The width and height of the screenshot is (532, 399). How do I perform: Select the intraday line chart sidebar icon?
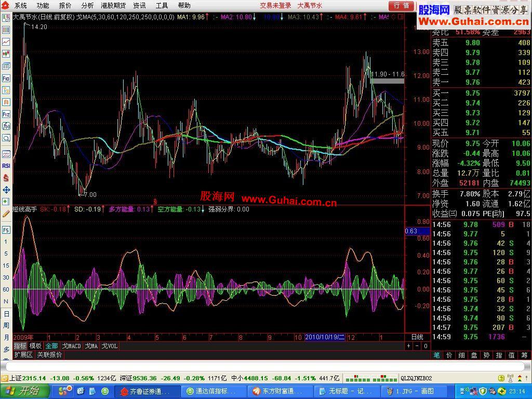click(x=6, y=42)
